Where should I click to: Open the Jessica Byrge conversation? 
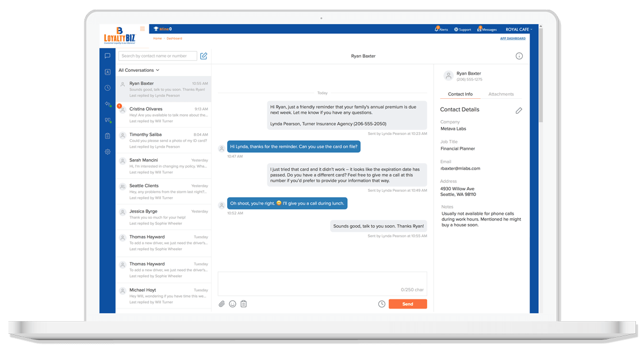[163, 217]
